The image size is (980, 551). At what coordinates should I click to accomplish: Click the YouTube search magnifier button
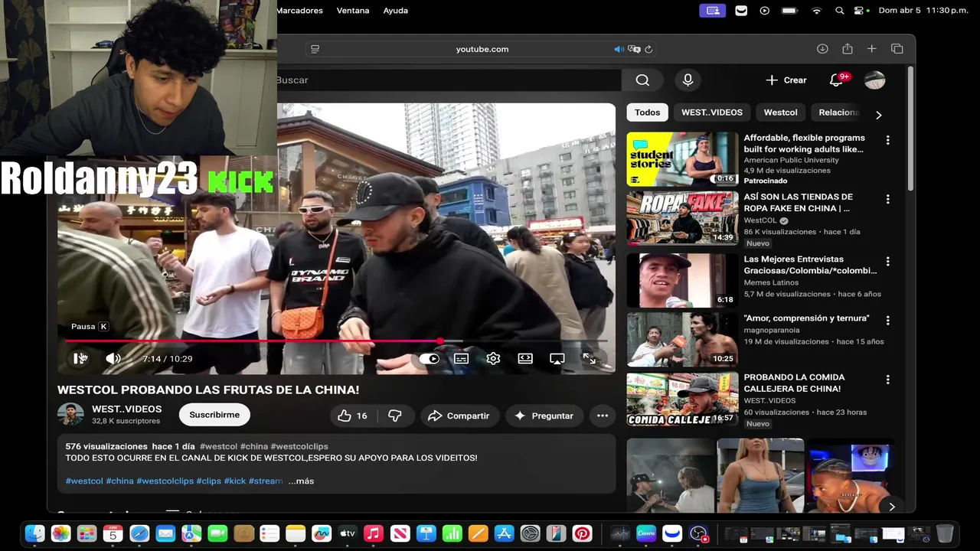click(x=642, y=80)
